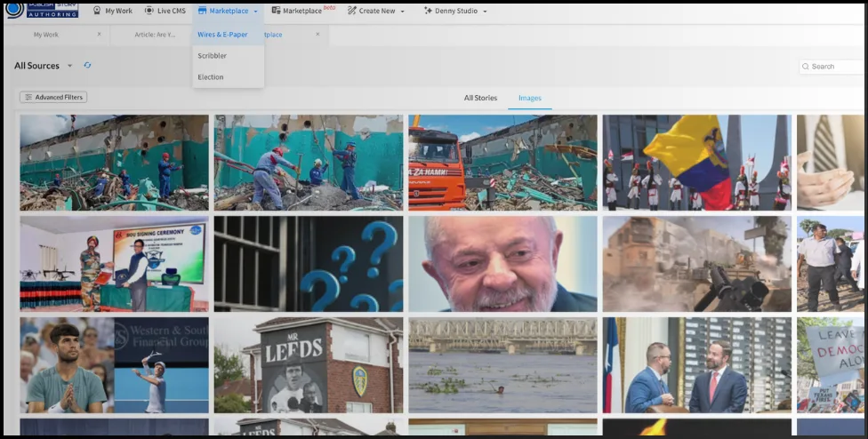Click the Publish Story Authoring logo
The height and width of the screenshot is (439, 868).
[42, 10]
